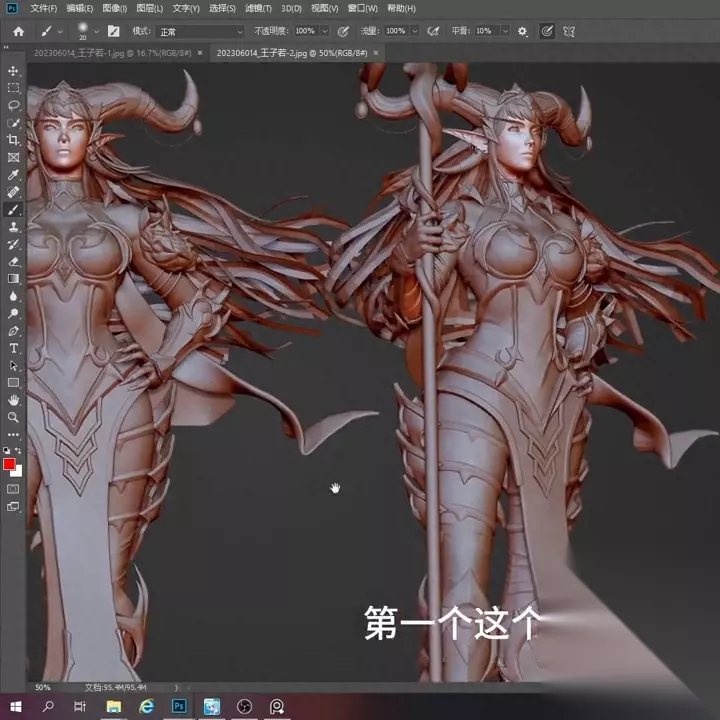Click the red foreground color swatch
720x720 pixels.
9,464
